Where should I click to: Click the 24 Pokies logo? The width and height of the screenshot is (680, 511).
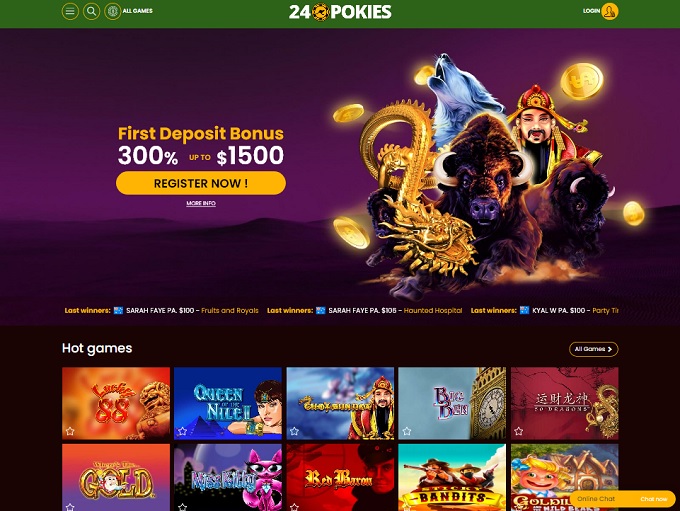pos(340,12)
